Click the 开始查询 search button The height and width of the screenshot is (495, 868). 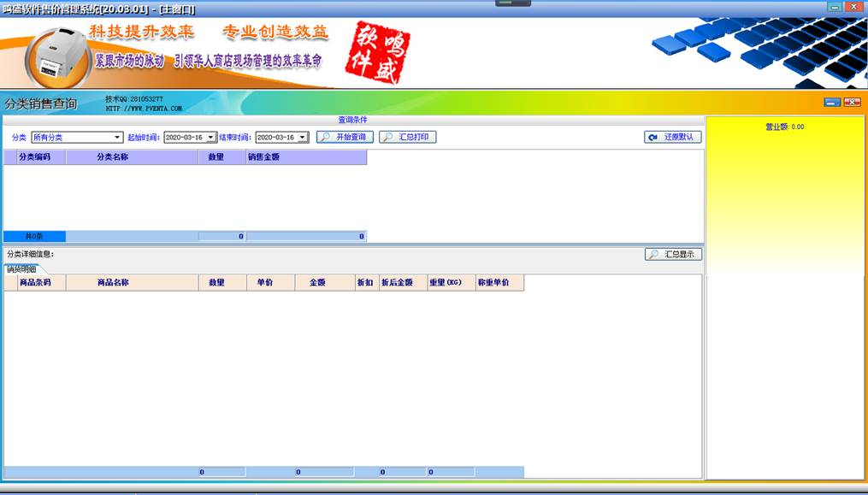tap(345, 137)
